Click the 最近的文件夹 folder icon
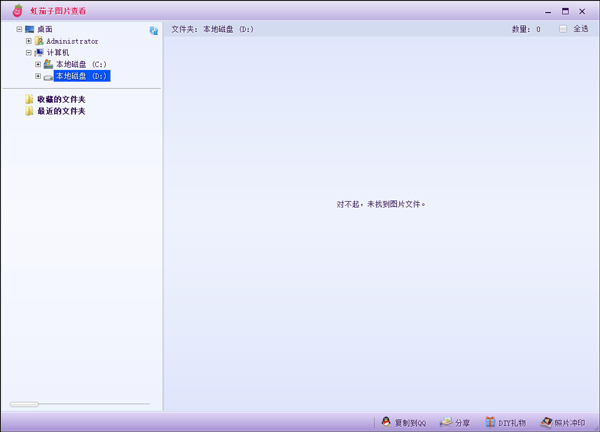This screenshot has height=432, width=600. 30,111
